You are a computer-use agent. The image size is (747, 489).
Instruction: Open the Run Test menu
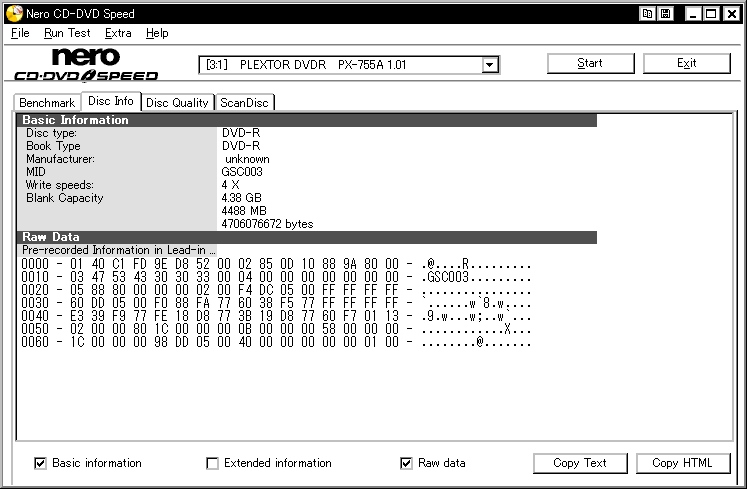[67, 33]
